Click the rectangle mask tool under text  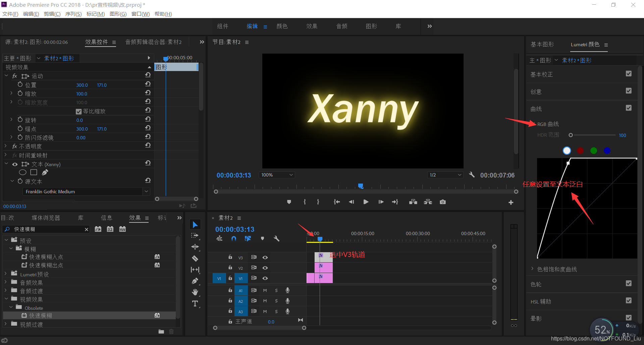34,172
